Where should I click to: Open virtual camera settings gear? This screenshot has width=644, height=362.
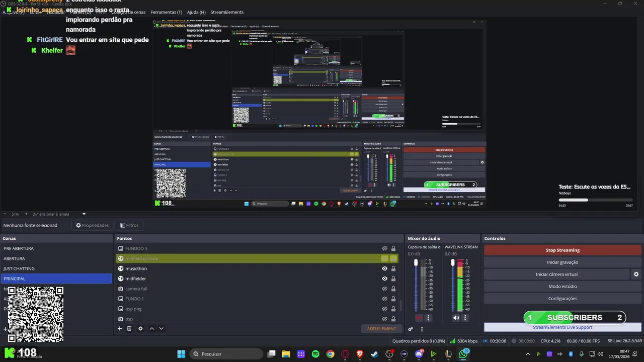(636, 274)
